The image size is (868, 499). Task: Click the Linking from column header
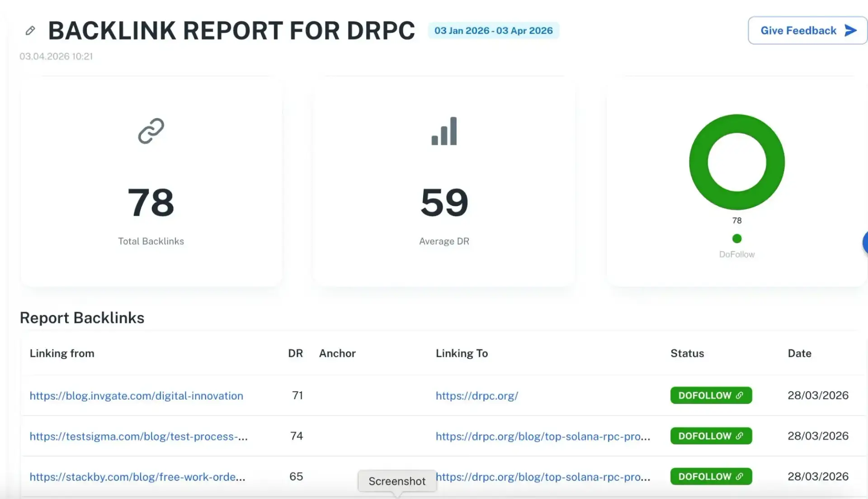coord(62,353)
